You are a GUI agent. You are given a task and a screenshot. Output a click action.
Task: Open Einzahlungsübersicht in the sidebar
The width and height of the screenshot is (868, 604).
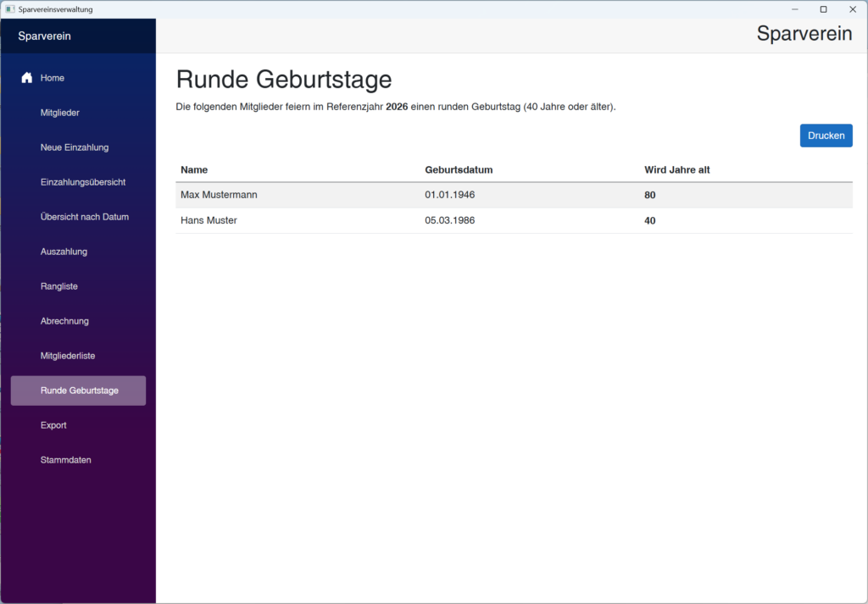point(83,182)
